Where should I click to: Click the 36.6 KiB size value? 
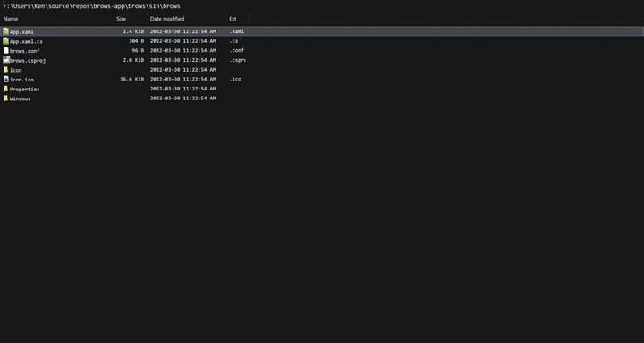coord(131,79)
